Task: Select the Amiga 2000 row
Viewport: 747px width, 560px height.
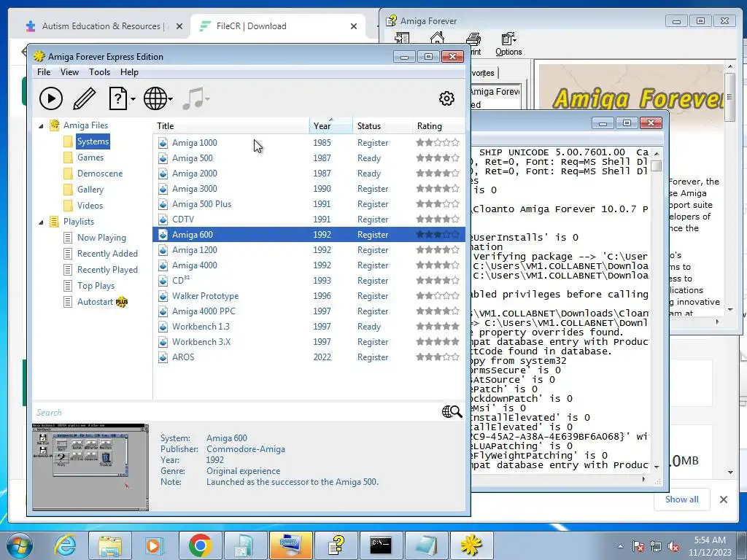Action: pyautogui.click(x=309, y=174)
